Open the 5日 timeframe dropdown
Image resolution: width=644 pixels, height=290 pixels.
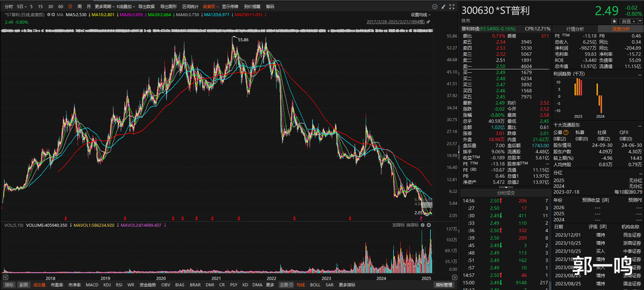[x=21, y=6]
